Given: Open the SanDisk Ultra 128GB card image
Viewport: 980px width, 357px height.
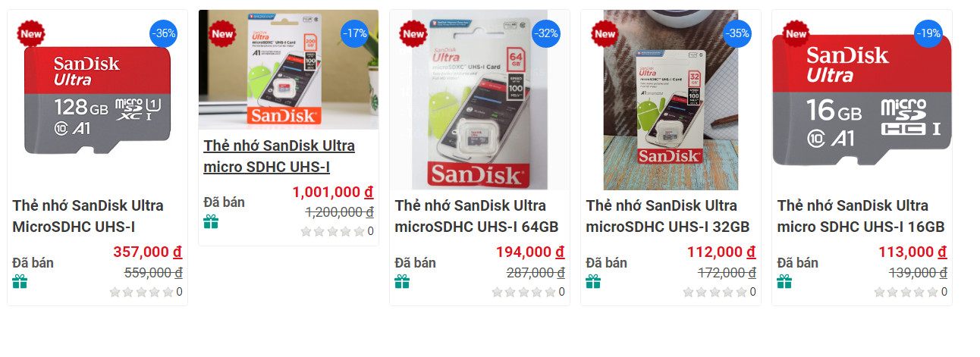Looking at the screenshot, I should pyautogui.click(x=97, y=99).
